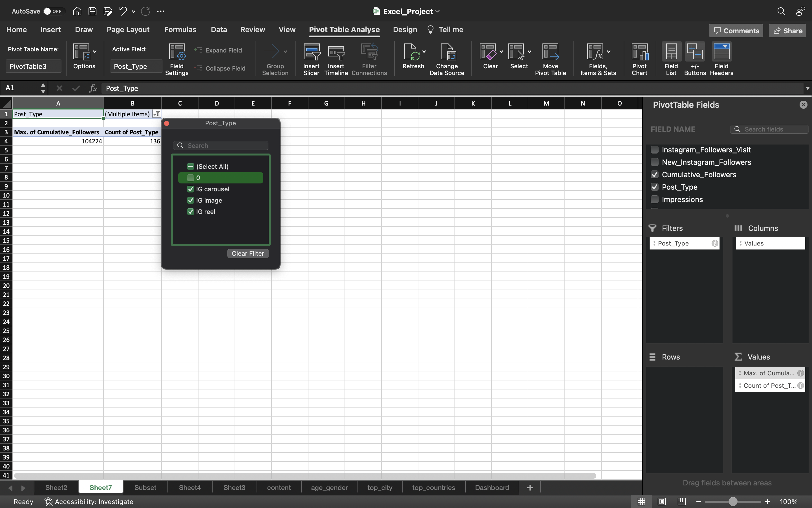Insert a Pivot Chart

(639, 60)
